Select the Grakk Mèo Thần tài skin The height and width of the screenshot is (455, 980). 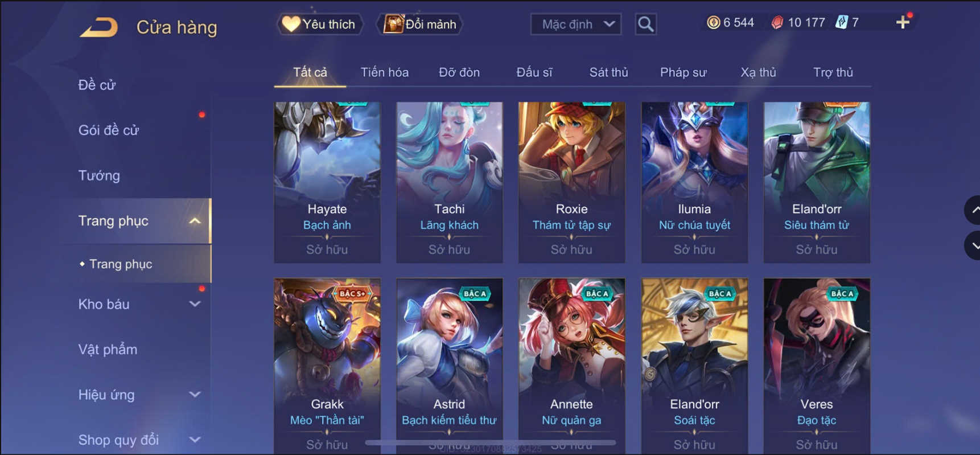[x=327, y=364]
